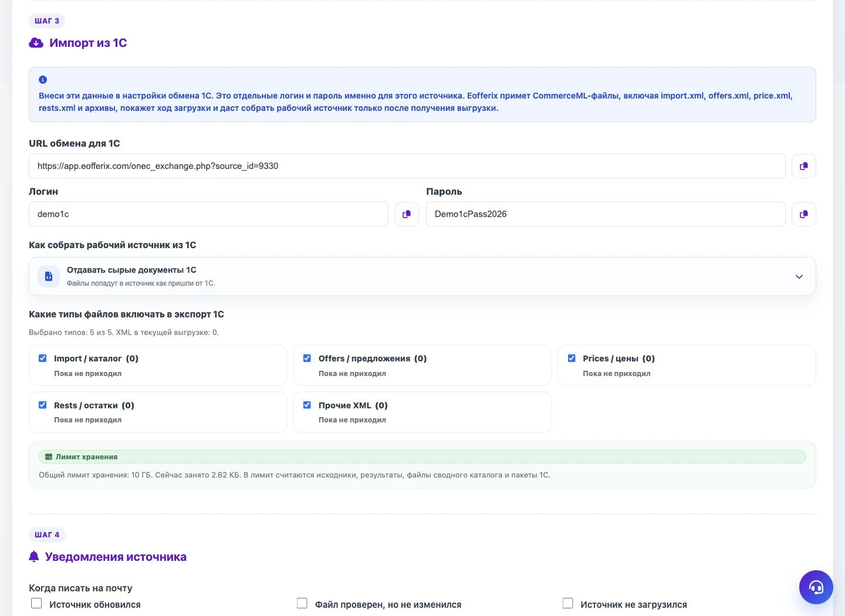Uncheck Прочие XML file type
Screen dimensions: 845x616
[307, 405]
